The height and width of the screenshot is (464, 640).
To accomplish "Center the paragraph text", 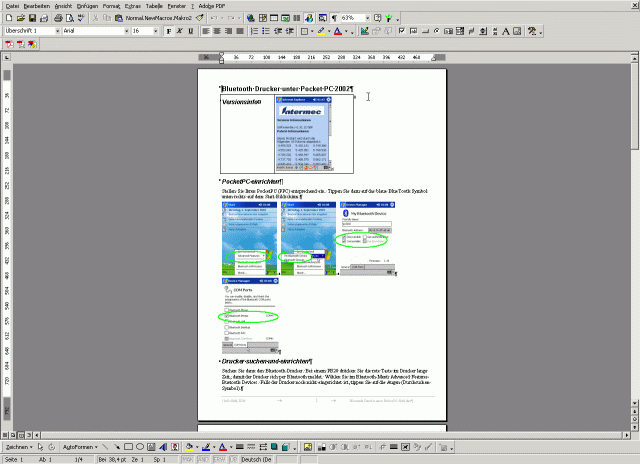I will click(x=217, y=31).
